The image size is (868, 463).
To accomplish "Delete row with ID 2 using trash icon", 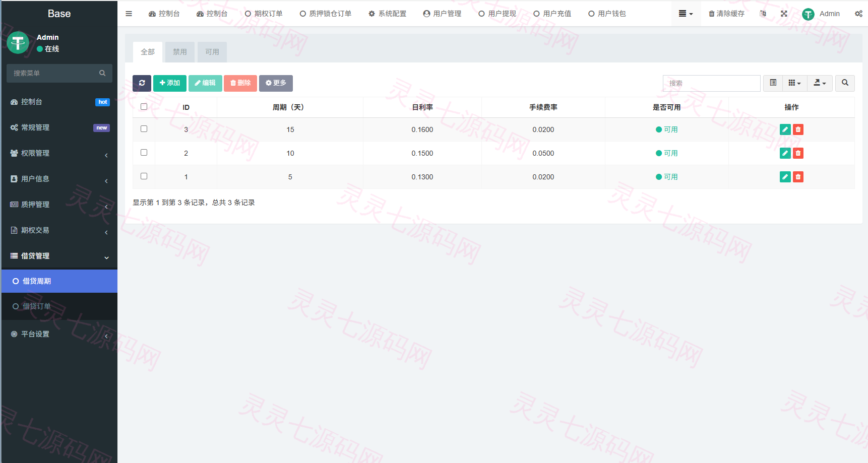I will [798, 153].
